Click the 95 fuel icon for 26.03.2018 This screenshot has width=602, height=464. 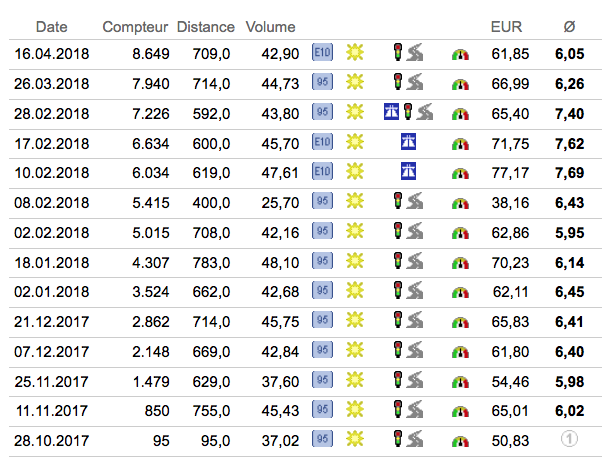pyautogui.click(x=322, y=82)
